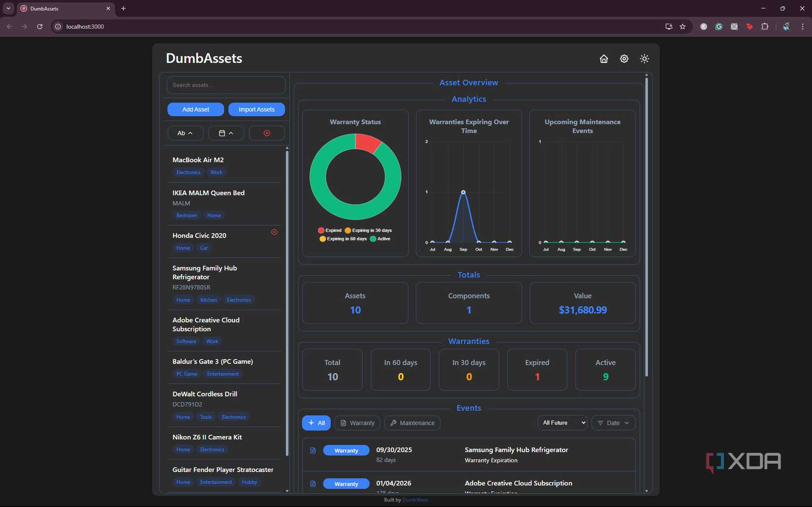Open the All Future events dropdown
812x507 pixels.
562,423
